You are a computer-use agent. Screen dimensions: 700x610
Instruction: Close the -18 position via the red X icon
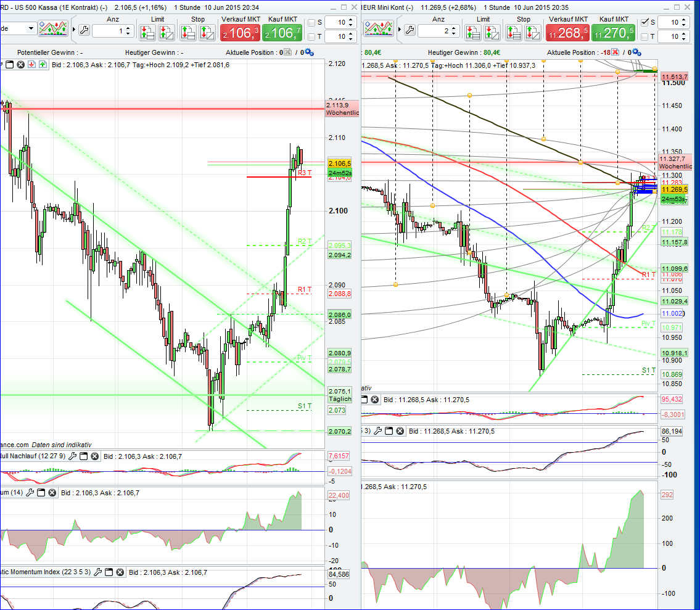[614, 53]
